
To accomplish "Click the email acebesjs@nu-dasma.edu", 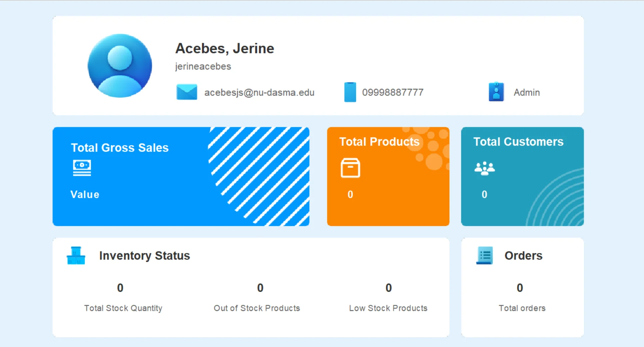I will 259,93.
